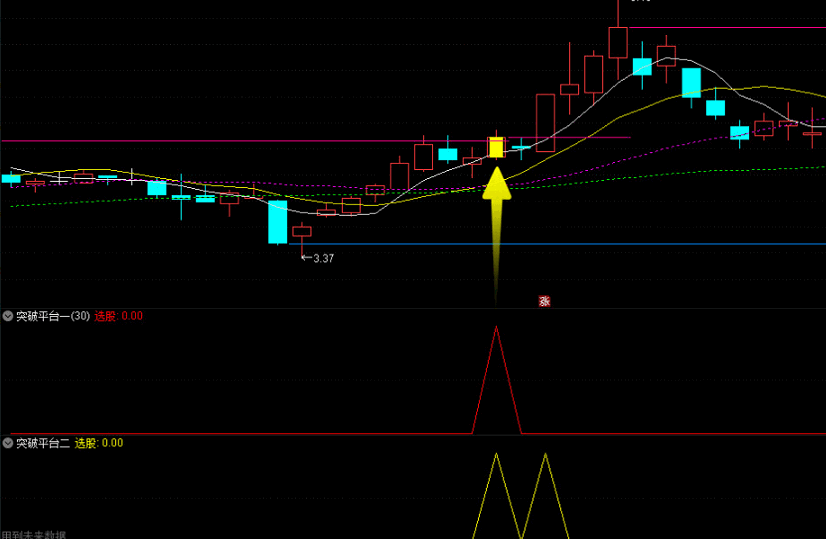Click the red 选股: 0.00 value
The width and height of the screenshot is (826, 539).
[x=119, y=316]
